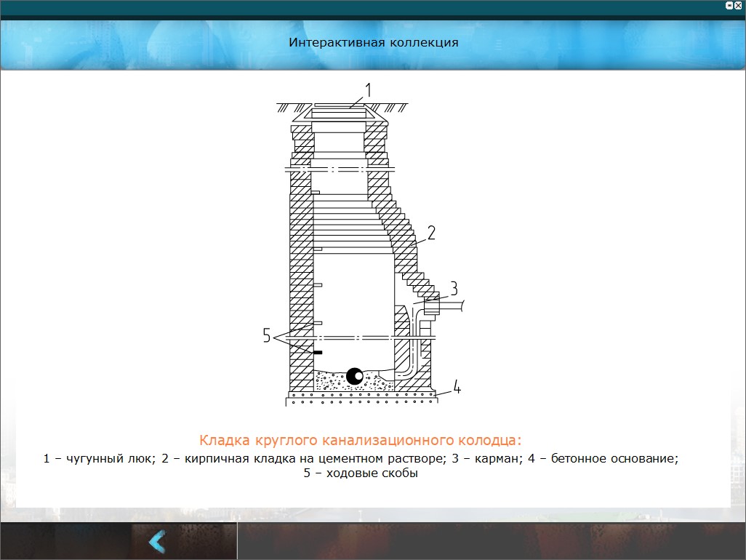Image resolution: width=746 pixels, height=560 pixels.
Task: Click legend entry '1 – чугунный люк'
Action: point(99,459)
